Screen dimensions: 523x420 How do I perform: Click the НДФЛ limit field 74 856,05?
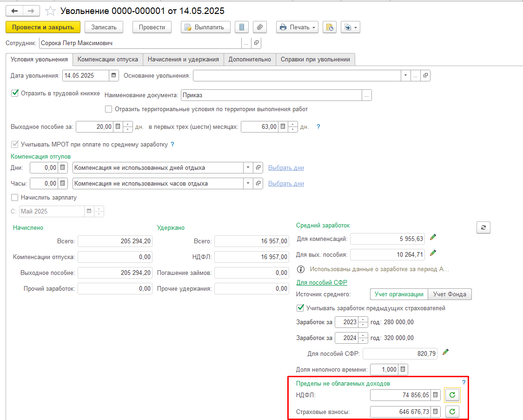[400, 395]
